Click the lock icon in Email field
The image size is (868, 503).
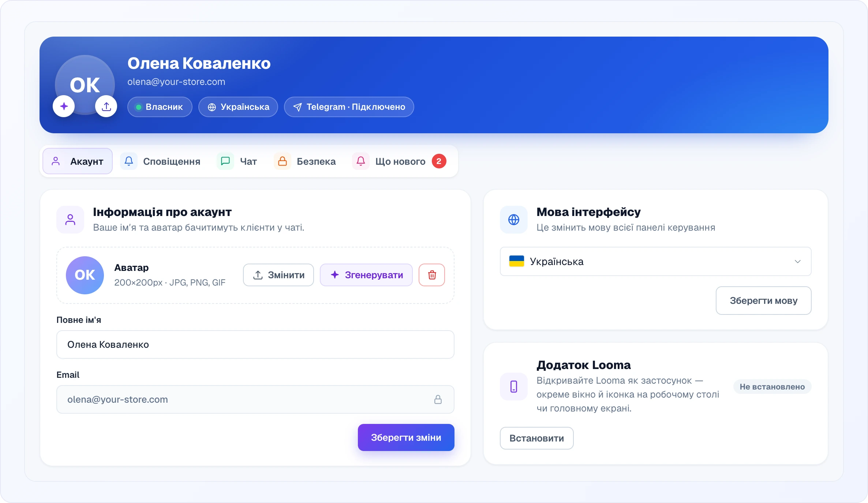(438, 399)
